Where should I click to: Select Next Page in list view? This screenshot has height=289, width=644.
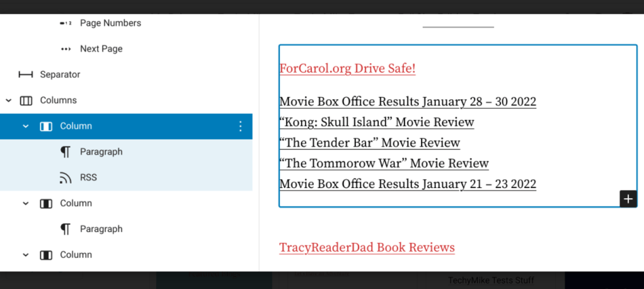click(101, 49)
